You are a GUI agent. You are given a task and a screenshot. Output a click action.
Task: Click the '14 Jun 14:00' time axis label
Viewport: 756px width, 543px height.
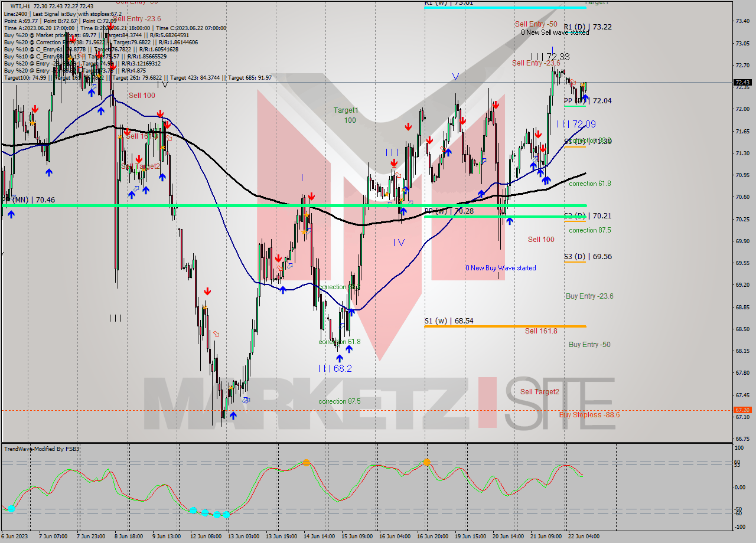(319, 537)
